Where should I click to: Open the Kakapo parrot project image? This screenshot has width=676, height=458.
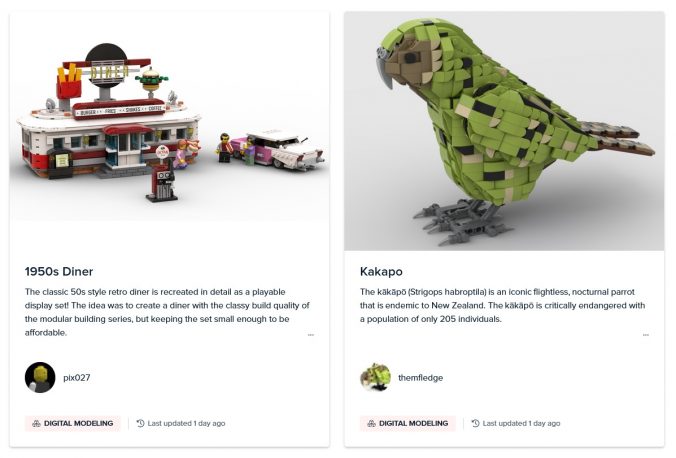tap(504, 131)
